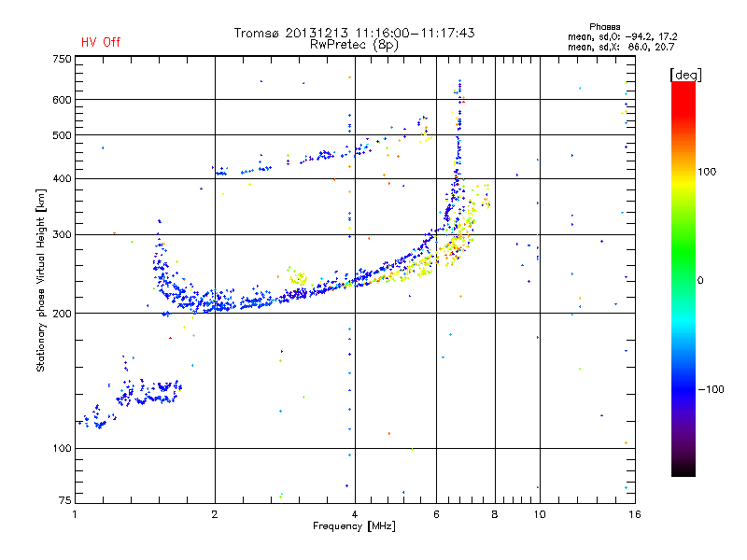Click the "Phases" heading at top right
The width and height of the screenshot is (747, 560).
(x=604, y=27)
